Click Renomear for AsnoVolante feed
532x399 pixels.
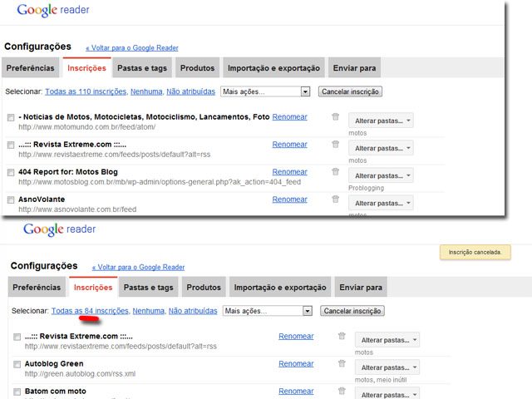click(x=290, y=199)
